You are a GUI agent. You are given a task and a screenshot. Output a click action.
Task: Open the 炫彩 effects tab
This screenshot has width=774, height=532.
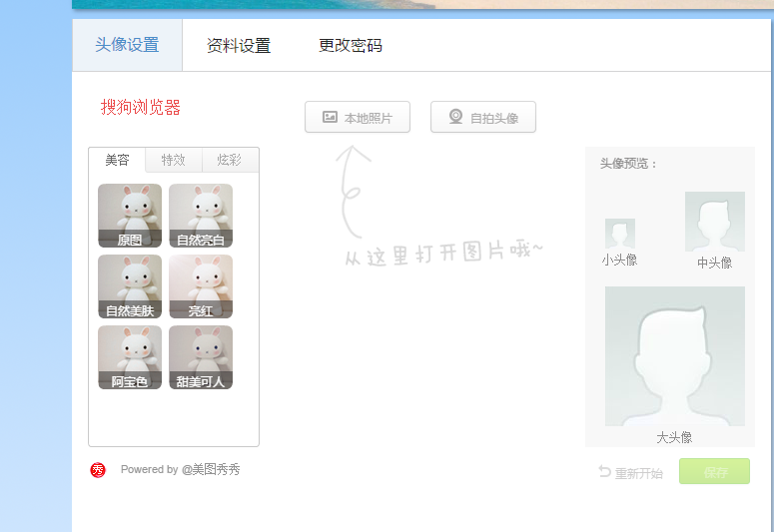230,160
